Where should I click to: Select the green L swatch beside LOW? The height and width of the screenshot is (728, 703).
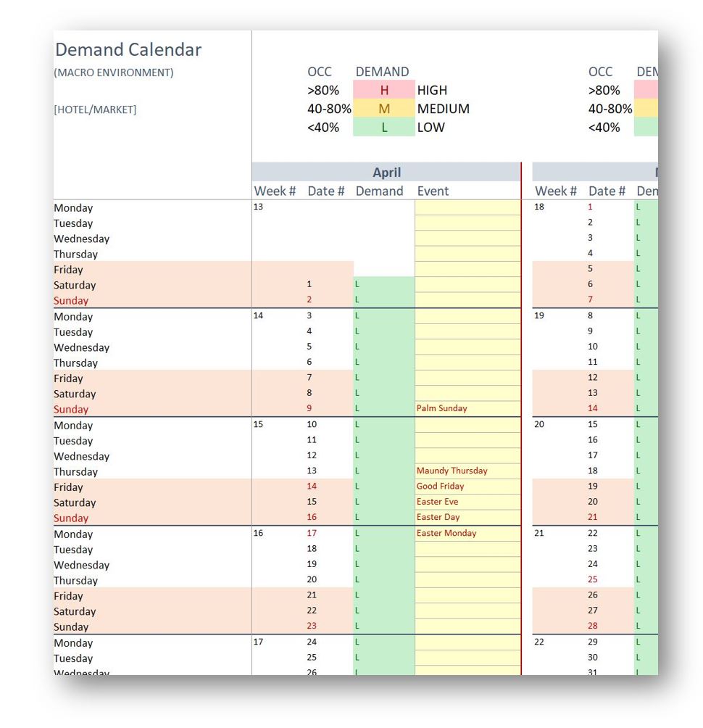pos(383,128)
